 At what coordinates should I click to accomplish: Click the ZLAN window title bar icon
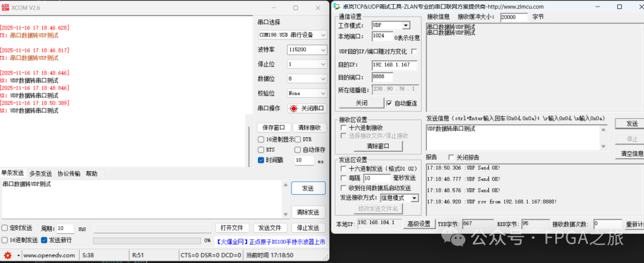(x=337, y=7)
